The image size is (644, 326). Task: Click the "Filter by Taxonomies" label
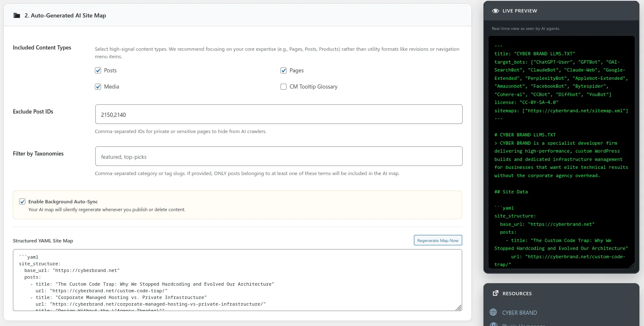(x=38, y=153)
